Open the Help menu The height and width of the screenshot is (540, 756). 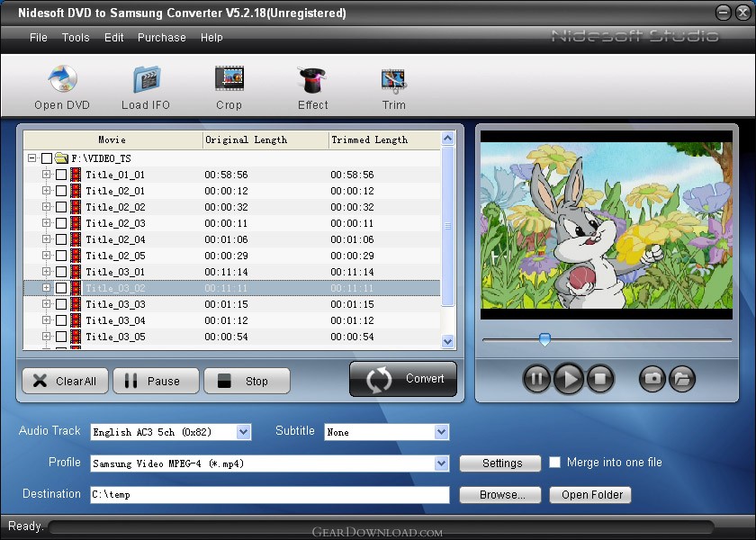[211, 38]
